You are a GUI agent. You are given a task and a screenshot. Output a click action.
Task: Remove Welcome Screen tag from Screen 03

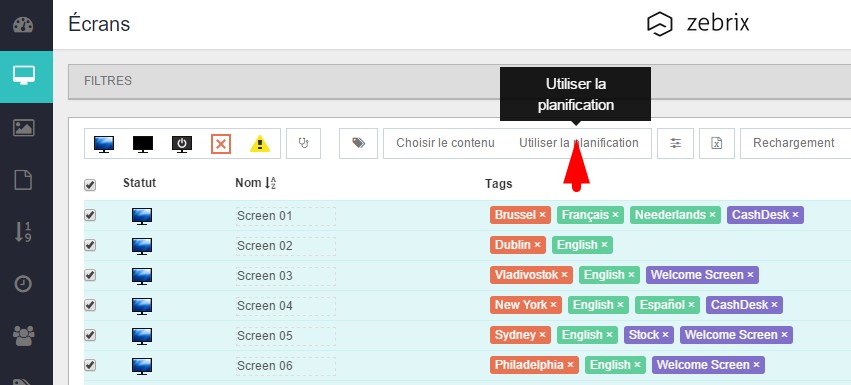click(x=750, y=275)
